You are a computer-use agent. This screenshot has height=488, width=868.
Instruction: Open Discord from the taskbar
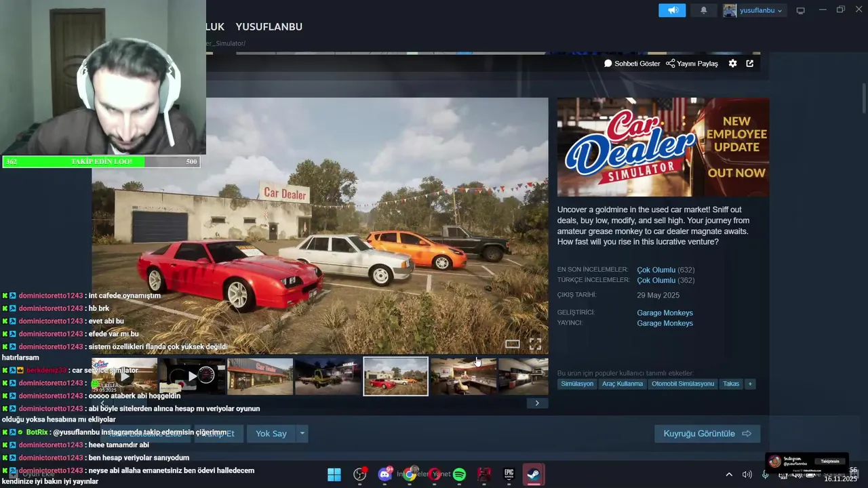coord(384,474)
